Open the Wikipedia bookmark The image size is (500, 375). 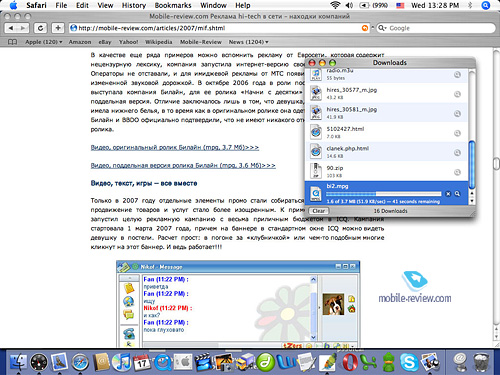tap(159, 42)
